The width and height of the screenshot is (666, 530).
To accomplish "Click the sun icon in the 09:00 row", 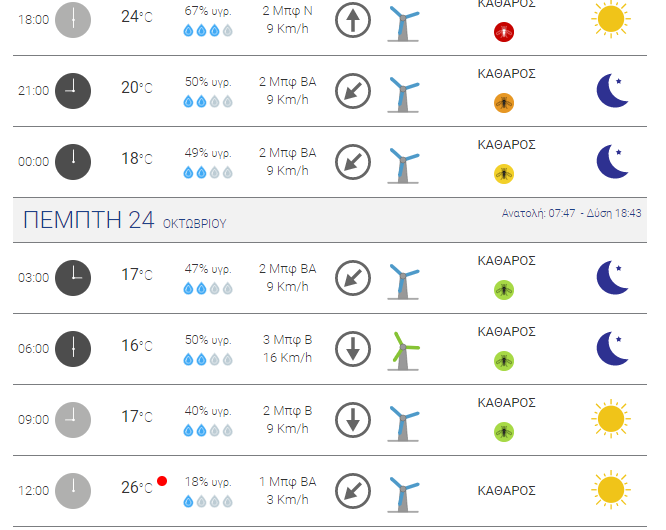I will (611, 419).
